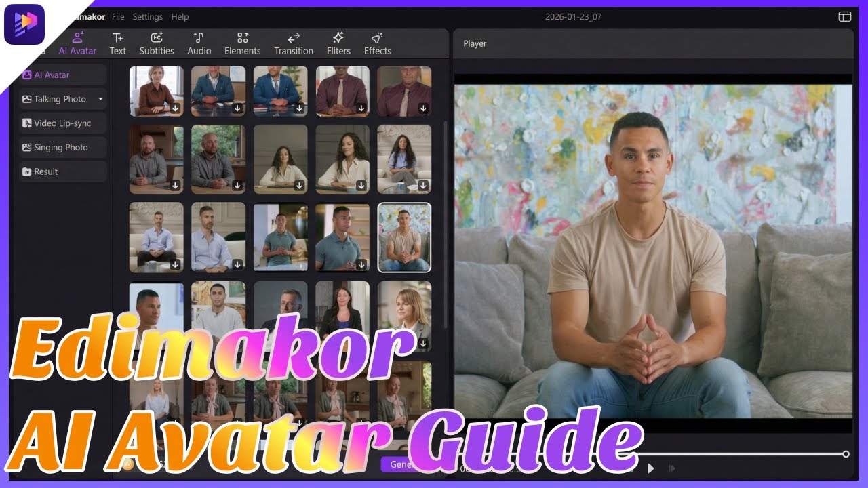Screen dimensions: 868x488
Task: Download the woman in brown blouse avatar
Action: click(x=175, y=108)
